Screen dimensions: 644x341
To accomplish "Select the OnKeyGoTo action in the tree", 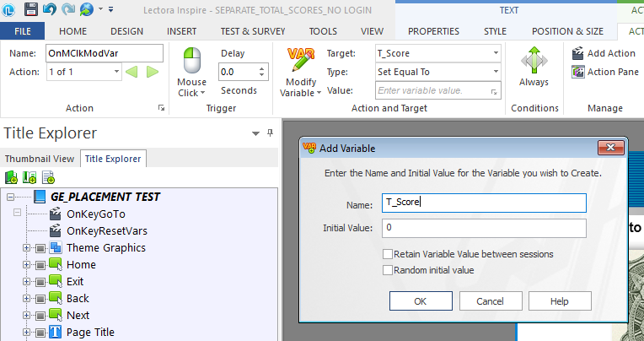I will click(96, 214).
